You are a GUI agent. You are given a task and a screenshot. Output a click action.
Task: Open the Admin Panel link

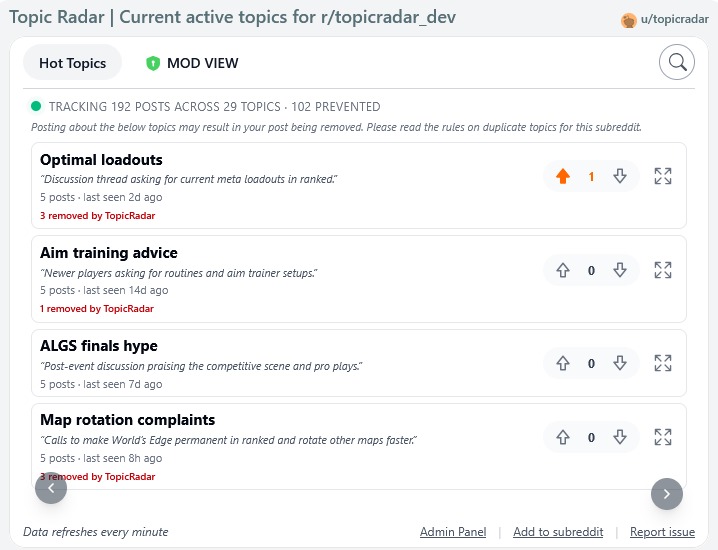(453, 532)
